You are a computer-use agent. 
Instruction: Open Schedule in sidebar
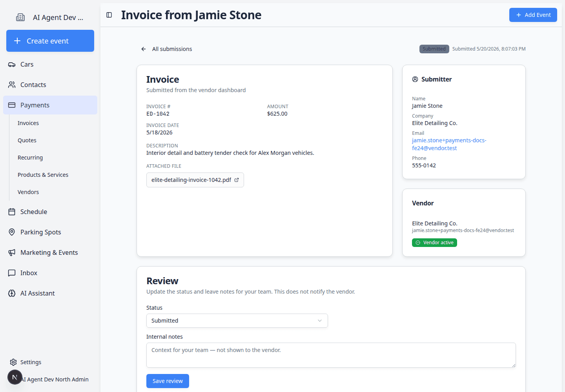coord(50,212)
